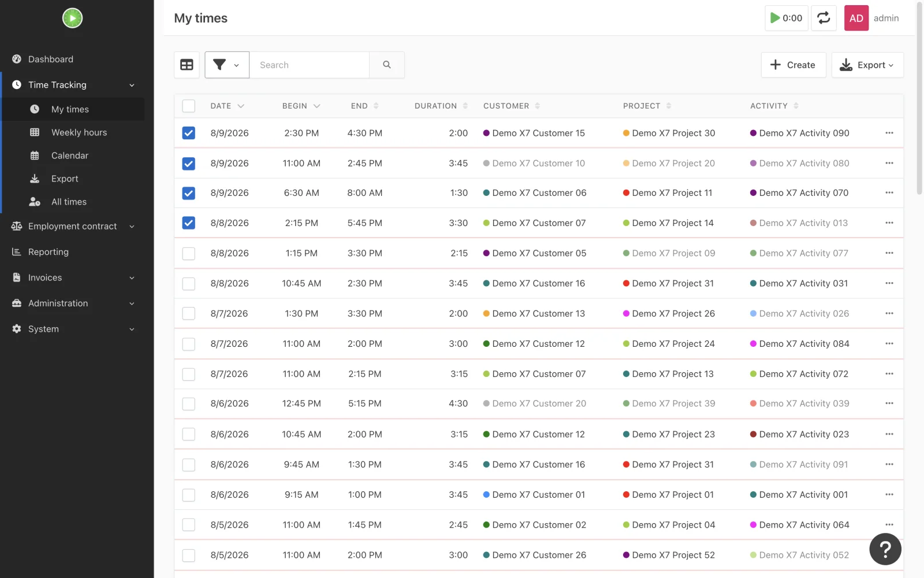924x578 pixels.
Task: Check the 8/6/2026 12:45 PM row checkbox
Action: coord(188,403)
